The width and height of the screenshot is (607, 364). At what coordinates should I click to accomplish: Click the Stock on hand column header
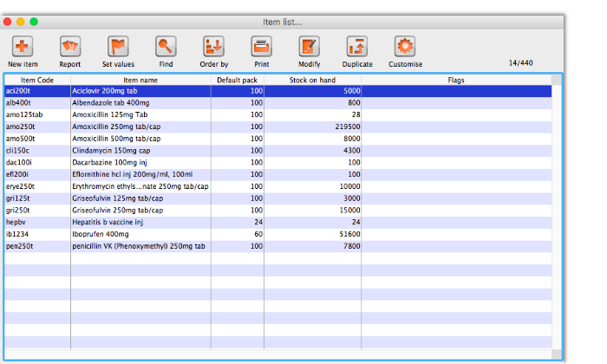(312, 80)
